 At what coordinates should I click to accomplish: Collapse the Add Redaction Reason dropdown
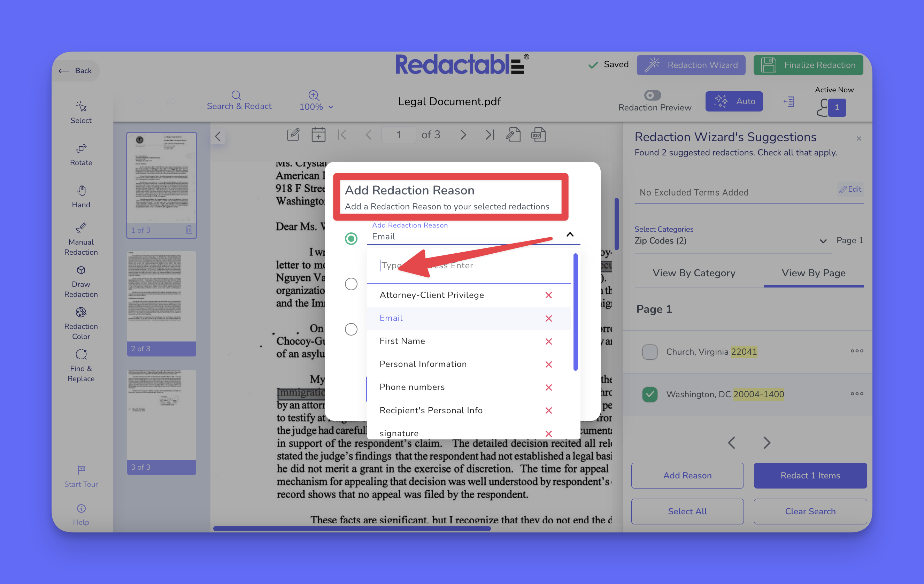click(x=570, y=235)
